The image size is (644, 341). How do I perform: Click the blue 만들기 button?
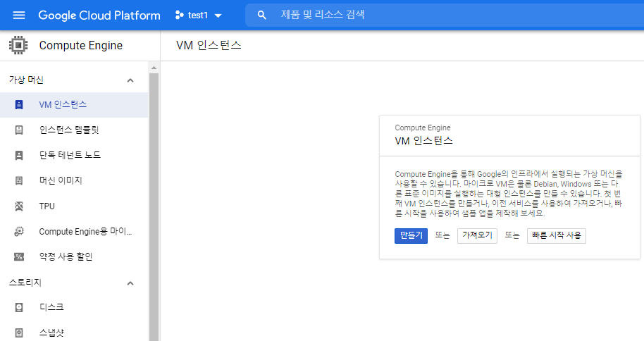411,236
